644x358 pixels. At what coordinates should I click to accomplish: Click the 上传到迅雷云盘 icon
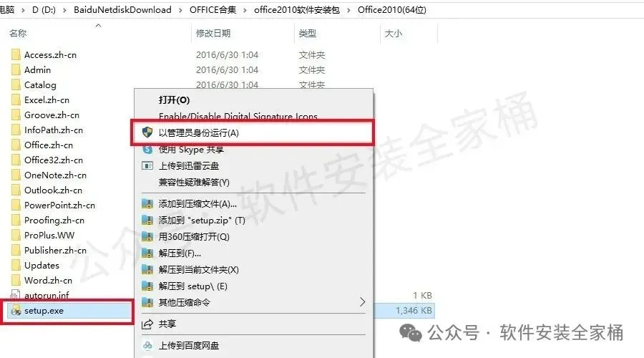[x=147, y=165]
